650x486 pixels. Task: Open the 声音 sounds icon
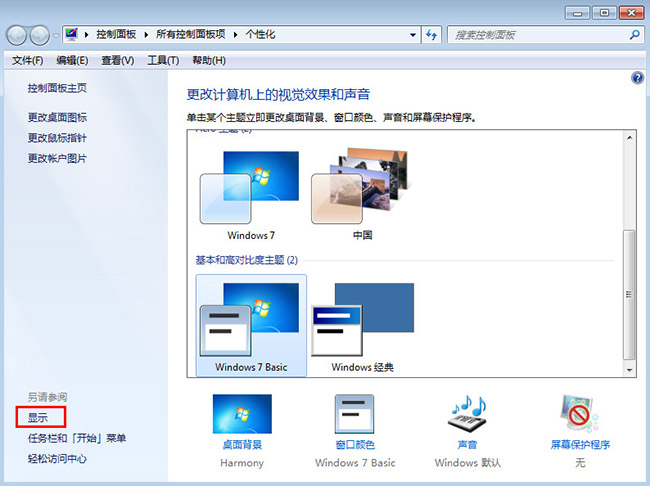point(467,414)
